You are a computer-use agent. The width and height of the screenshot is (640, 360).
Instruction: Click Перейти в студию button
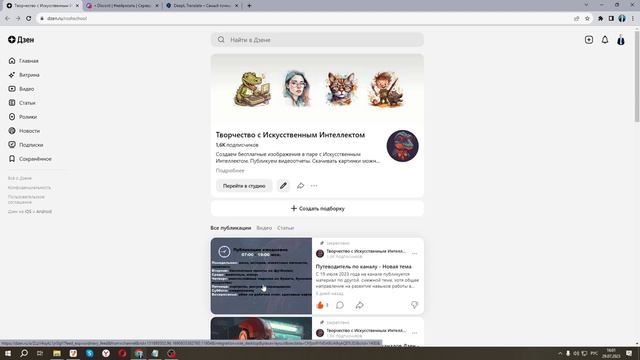click(x=244, y=186)
